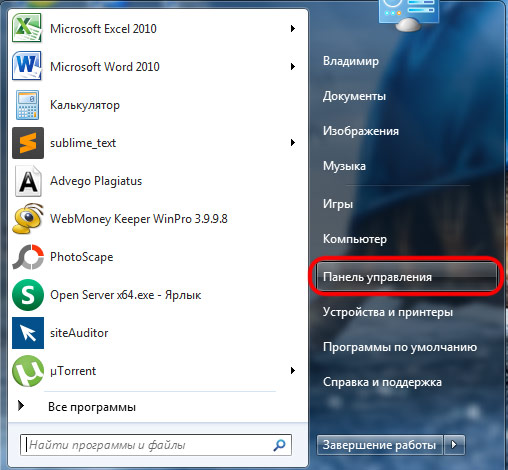Select WebMoney Keeper WinPro 3.9.9.8 label
This screenshot has width=508, height=470.
[139, 219]
